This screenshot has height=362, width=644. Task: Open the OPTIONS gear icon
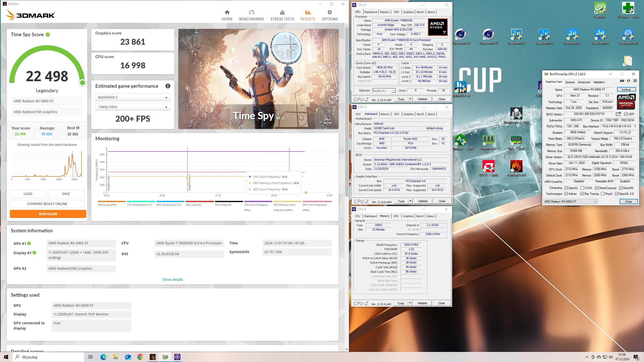[x=330, y=12]
